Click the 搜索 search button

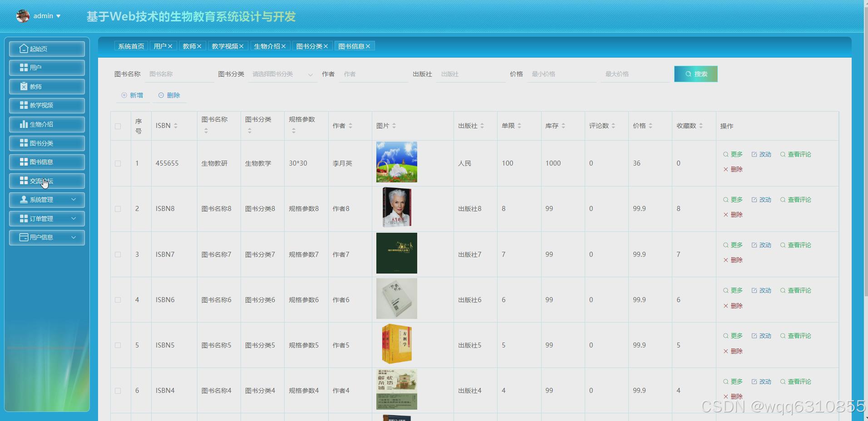696,74
